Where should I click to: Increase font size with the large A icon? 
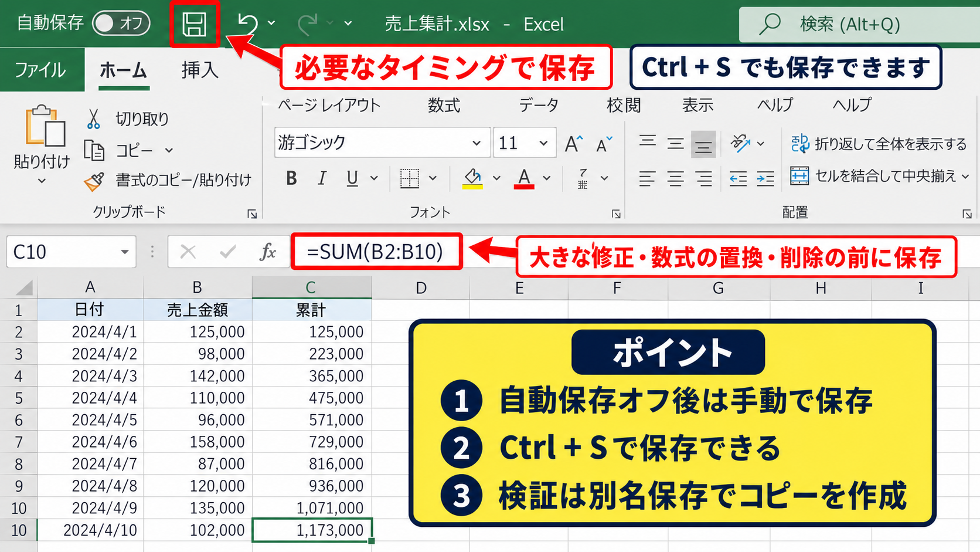574,144
